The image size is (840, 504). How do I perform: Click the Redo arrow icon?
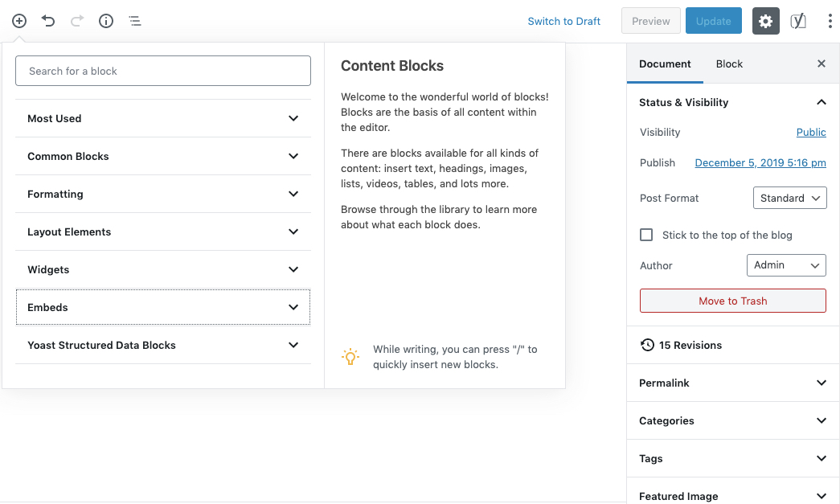coord(77,21)
